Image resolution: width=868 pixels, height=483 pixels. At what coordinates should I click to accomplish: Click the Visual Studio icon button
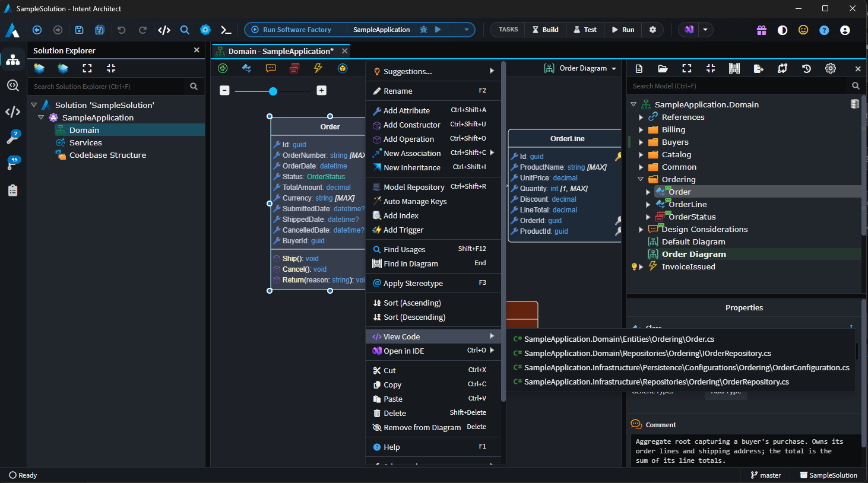coord(689,30)
